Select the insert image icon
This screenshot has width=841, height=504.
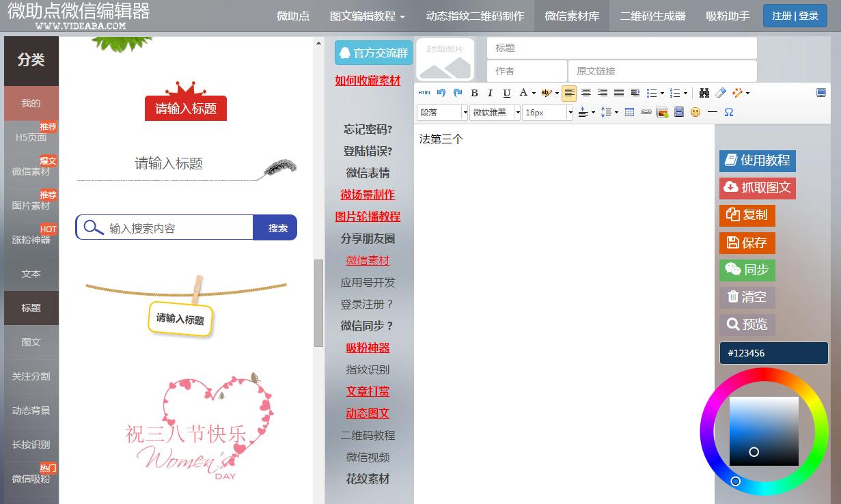(662, 111)
